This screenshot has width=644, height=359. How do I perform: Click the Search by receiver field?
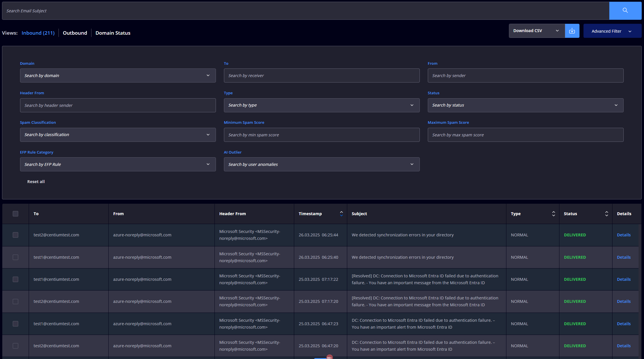tap(321, 75)
